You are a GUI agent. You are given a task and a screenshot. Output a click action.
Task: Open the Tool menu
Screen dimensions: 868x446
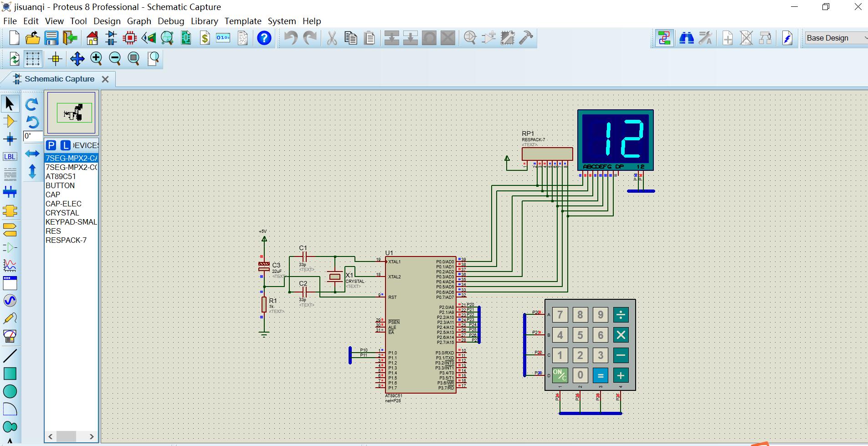(x=78, y=21)
